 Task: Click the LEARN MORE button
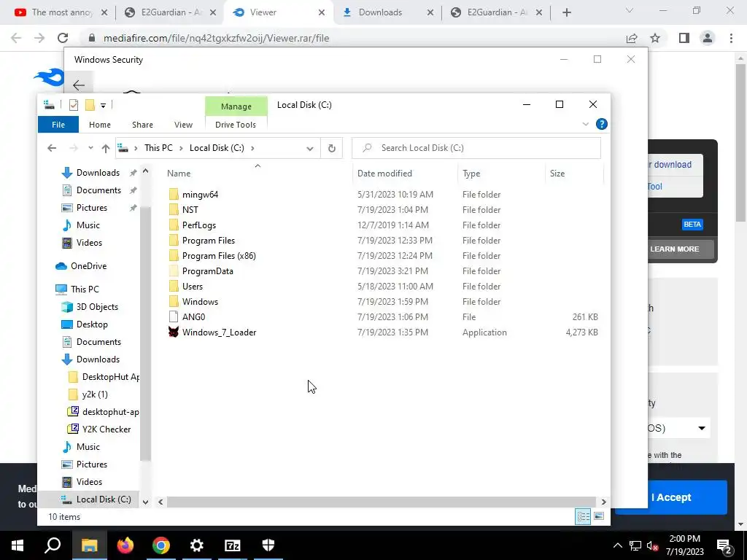pyautogui.click(x=675, y=249)
